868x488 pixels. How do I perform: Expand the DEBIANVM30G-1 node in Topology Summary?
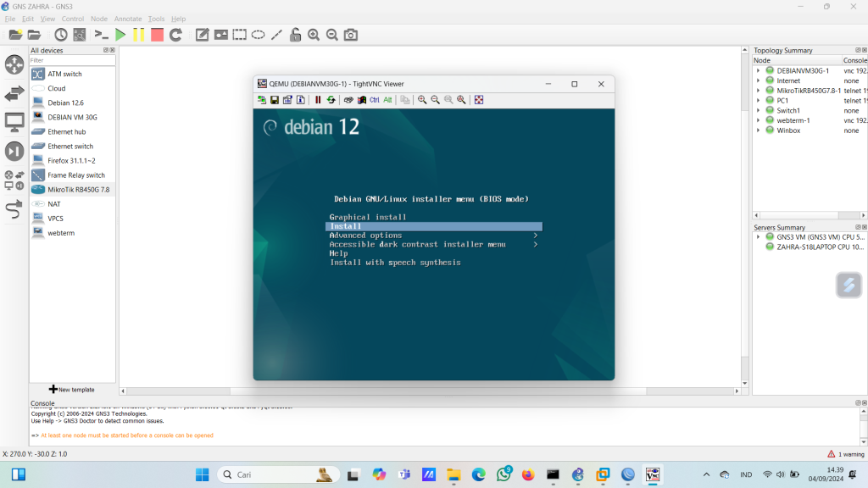pos(759,70)
